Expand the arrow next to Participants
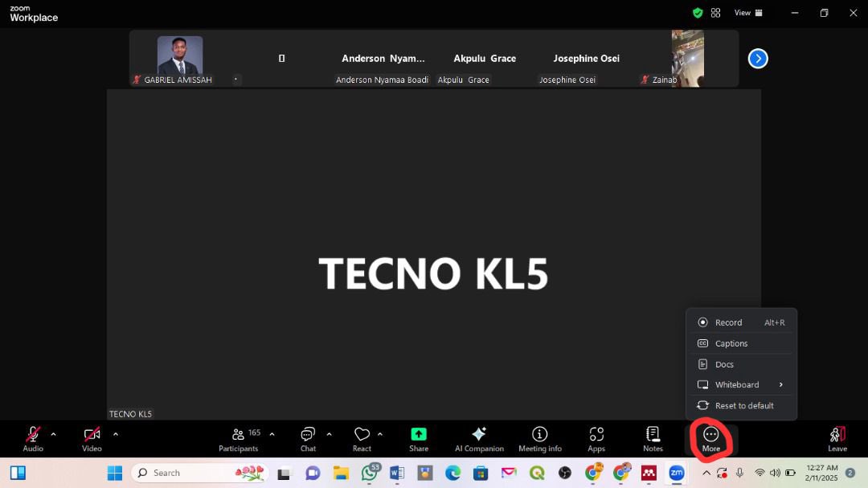Viewport: 868px width, 488px height. point(272,435)
